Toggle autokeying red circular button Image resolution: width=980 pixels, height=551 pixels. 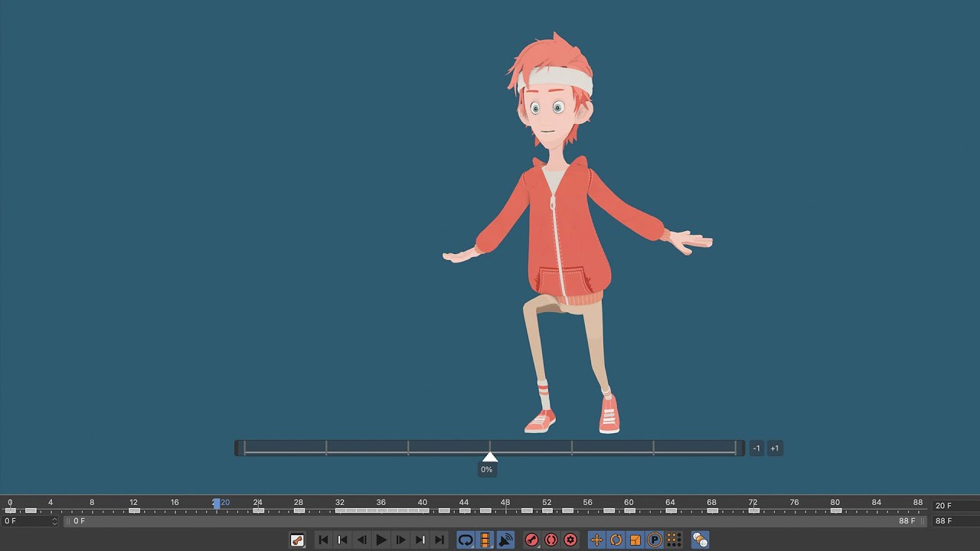click(x=550, y=540)
